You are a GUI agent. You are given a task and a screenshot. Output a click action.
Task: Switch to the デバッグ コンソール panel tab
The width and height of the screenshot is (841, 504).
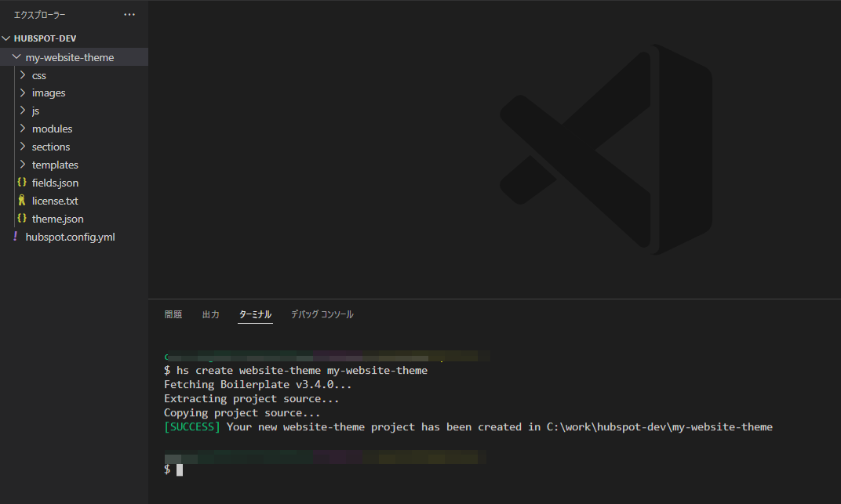coord(322,314)
